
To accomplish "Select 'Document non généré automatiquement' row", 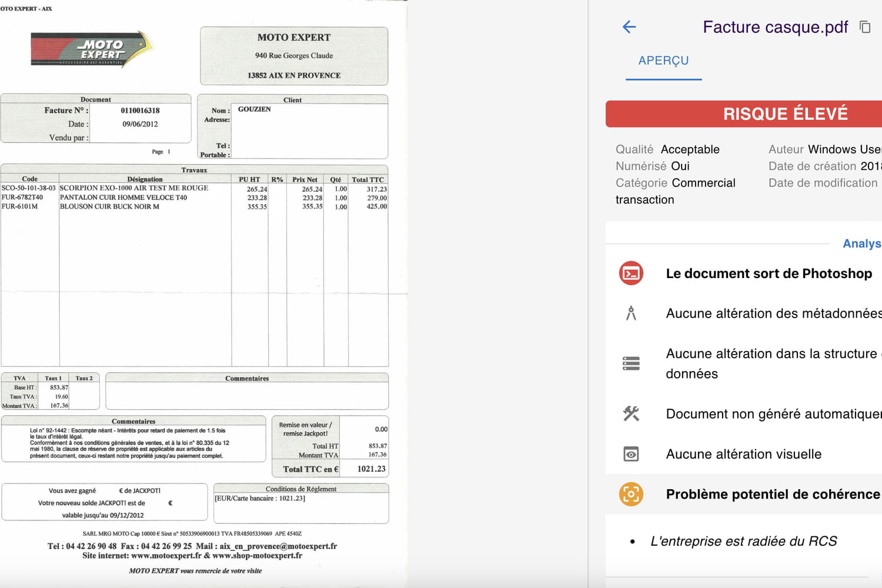I will [744, 414].
